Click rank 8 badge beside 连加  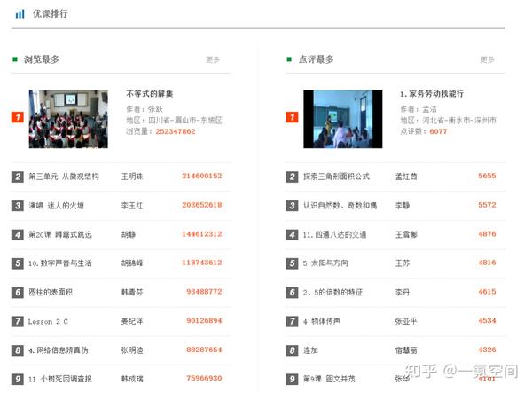pyautogui.click(x=292, y=350)
